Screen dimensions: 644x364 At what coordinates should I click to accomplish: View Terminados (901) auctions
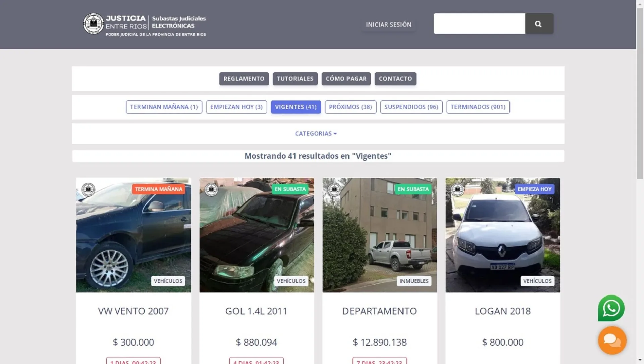tap(478, 107)
